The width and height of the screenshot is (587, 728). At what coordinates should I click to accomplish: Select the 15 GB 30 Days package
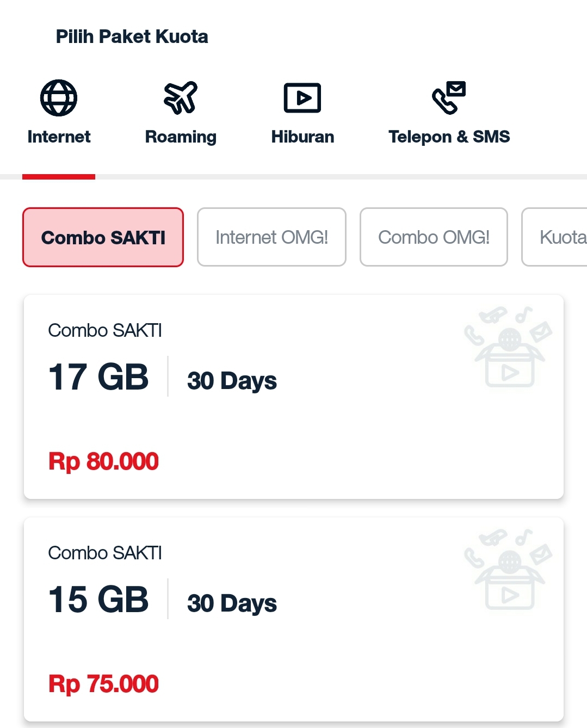[x=293, y=618]
